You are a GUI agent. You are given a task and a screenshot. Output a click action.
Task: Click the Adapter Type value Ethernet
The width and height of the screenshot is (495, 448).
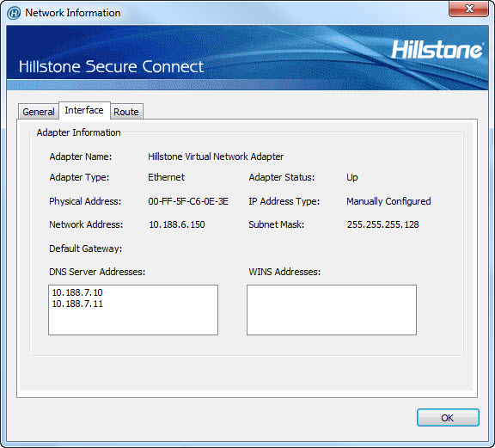[166, 177]
